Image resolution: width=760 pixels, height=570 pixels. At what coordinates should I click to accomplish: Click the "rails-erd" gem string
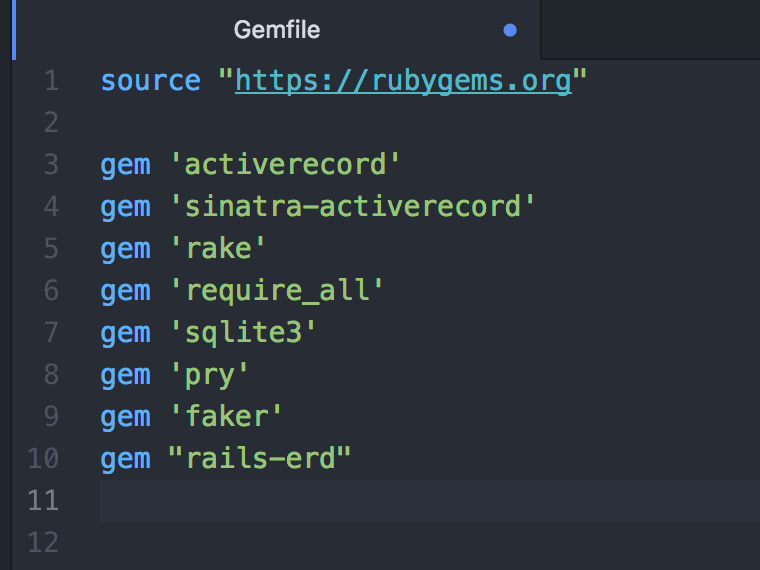tap(259, 459)
